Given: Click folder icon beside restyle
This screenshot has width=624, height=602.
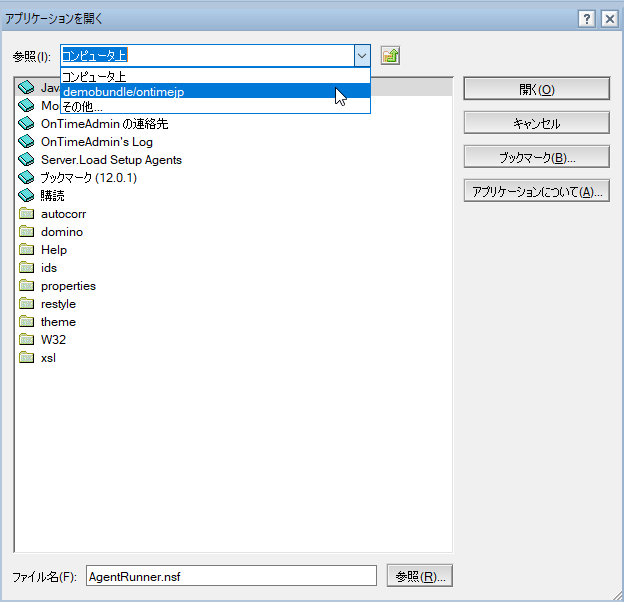Looking at the screenshot, I should pos(26,304).
